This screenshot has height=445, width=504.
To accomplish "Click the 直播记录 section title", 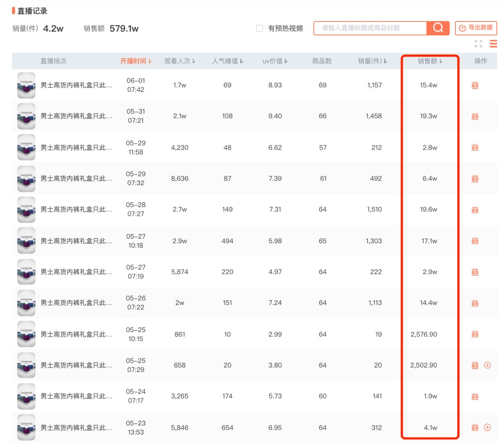I will [32, 11].
